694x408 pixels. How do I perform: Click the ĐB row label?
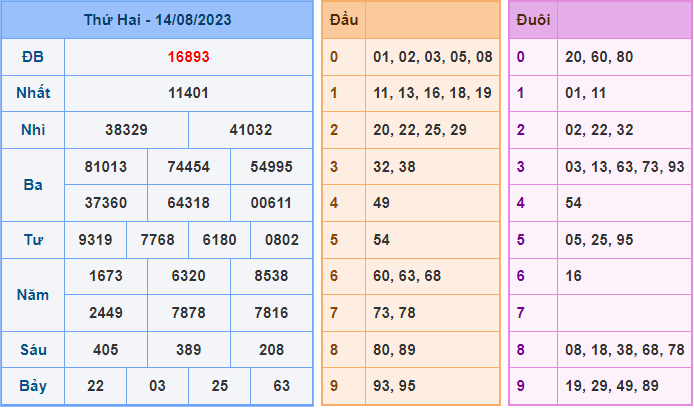coord(33,57)
